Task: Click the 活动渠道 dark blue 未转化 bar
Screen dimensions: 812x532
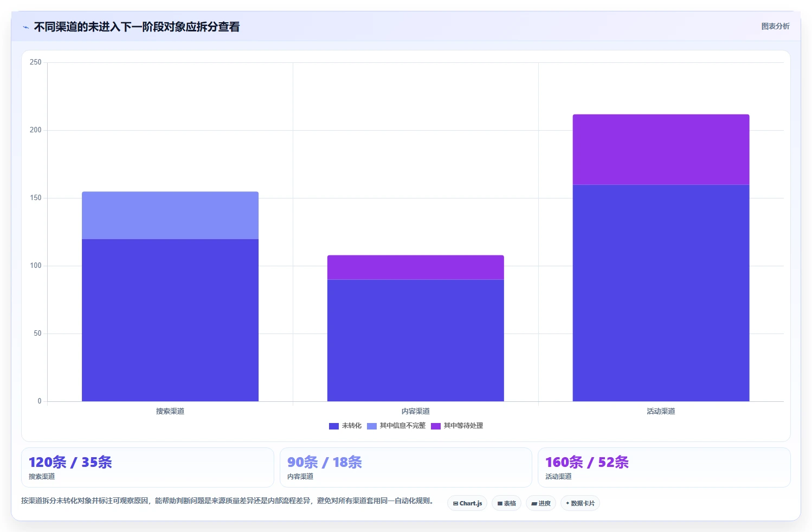Action: coord(661,293)
